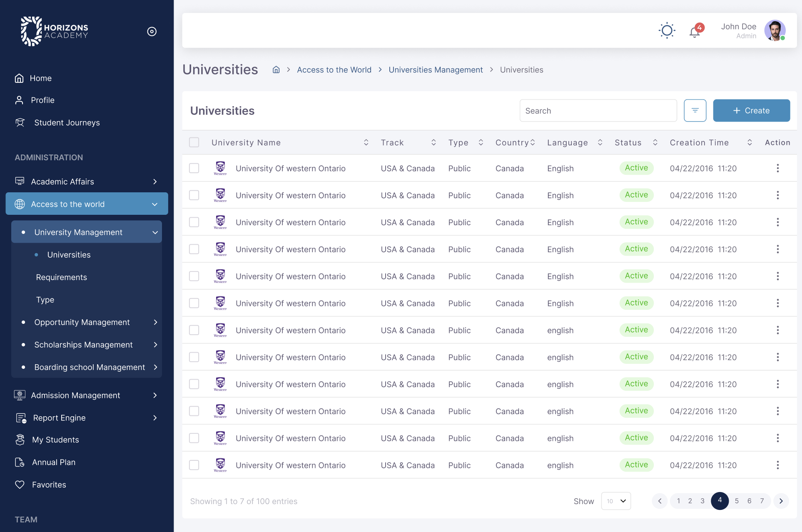Click the sidebar collapse target icon

pyautogui.click(x=152, y=32)
